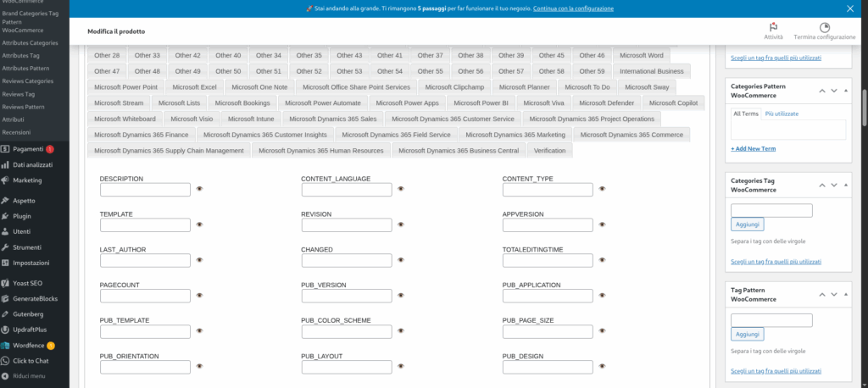868x388 pixels.
Task: Move Categories Tag WooCommerce panel down
Action: (834, 185)
